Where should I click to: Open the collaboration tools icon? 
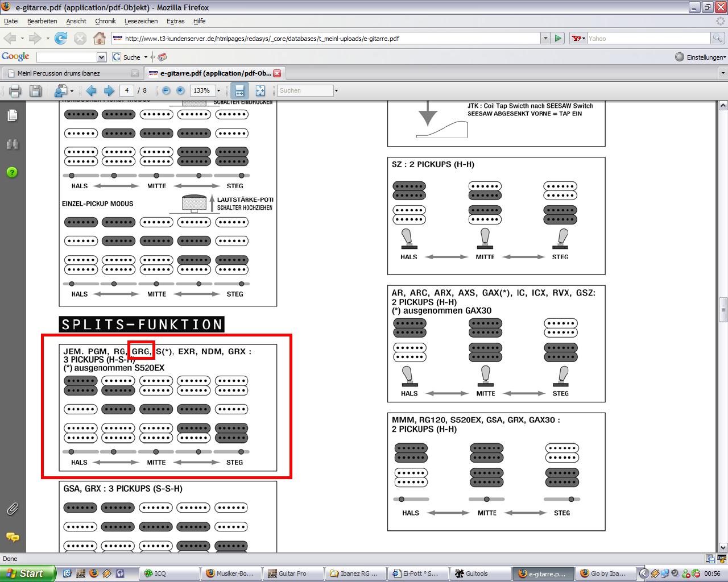60,90
